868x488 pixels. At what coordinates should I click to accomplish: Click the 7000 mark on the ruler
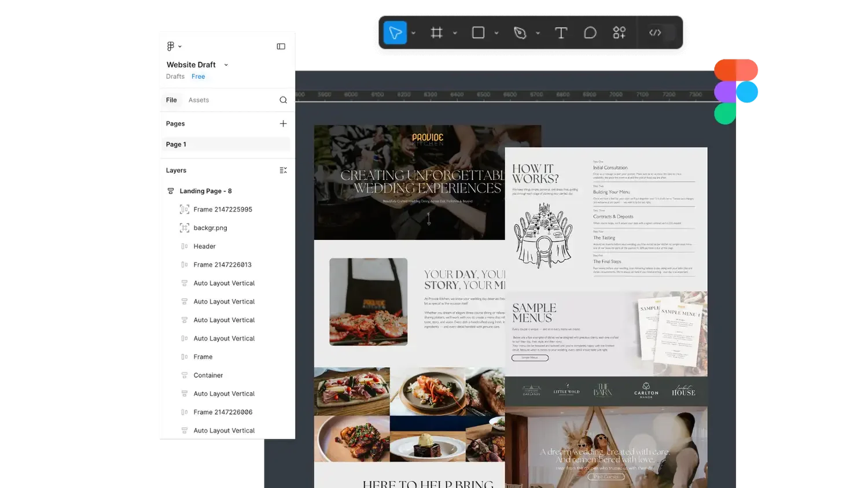tap(616, 94)
